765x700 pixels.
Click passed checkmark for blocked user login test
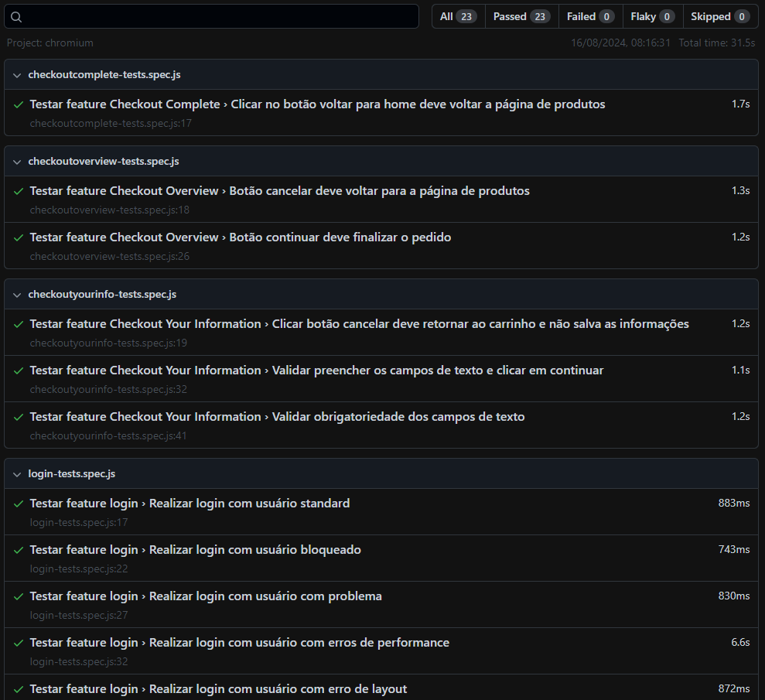click(19, 550)
